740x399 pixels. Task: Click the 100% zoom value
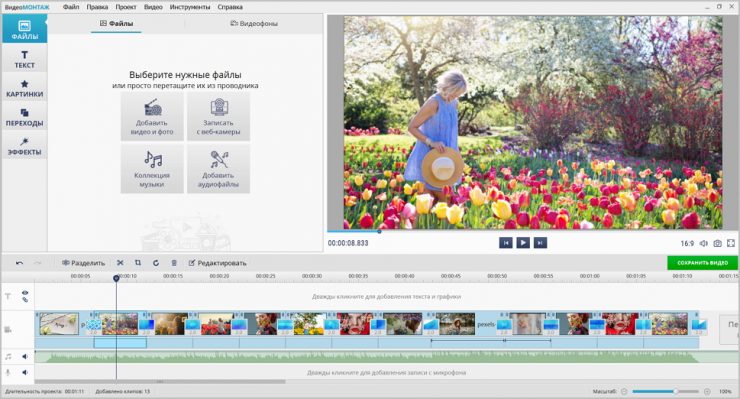tap(725, 391)
